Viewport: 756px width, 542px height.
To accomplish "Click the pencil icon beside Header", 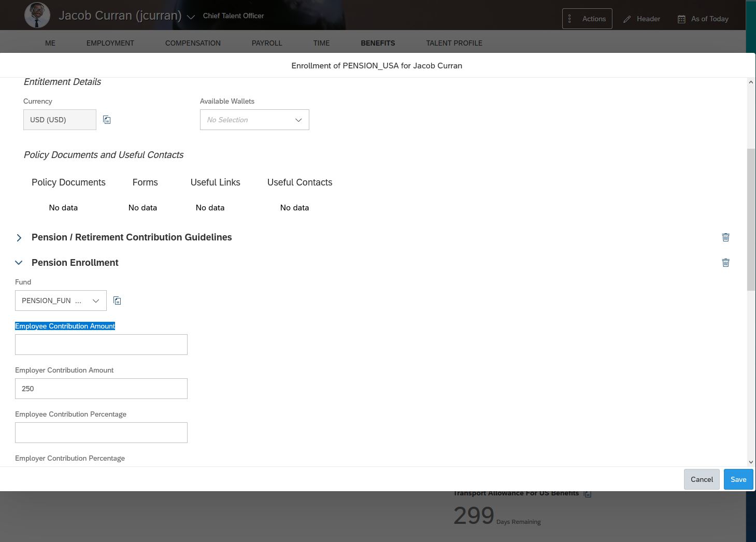I will pyautogui.click(x=627, y=19).
